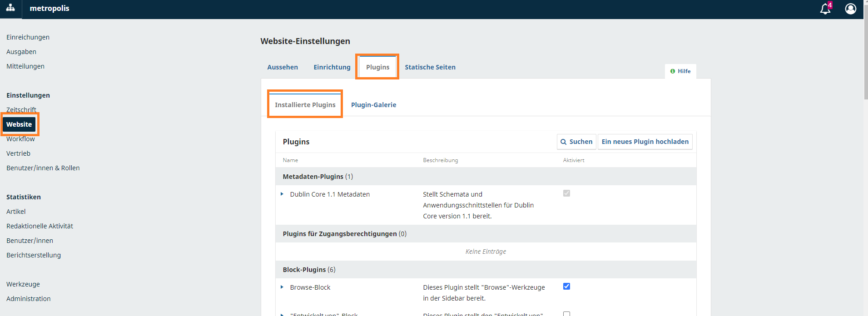Viewport: 868px width, 316px height.
Task: Switch to the Plugin-Galerie tab
Action: point(373,105)
